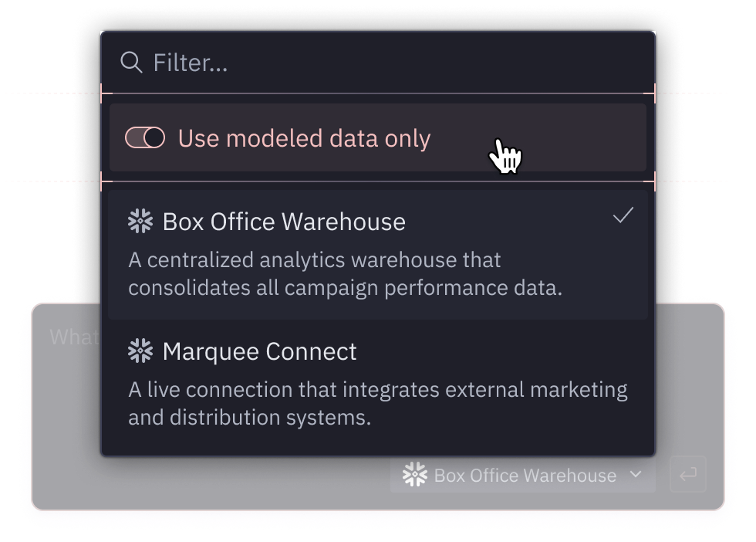
Task: Click Snowflake icon beside Box Office Warehouse option
Action: click(140, 222)
